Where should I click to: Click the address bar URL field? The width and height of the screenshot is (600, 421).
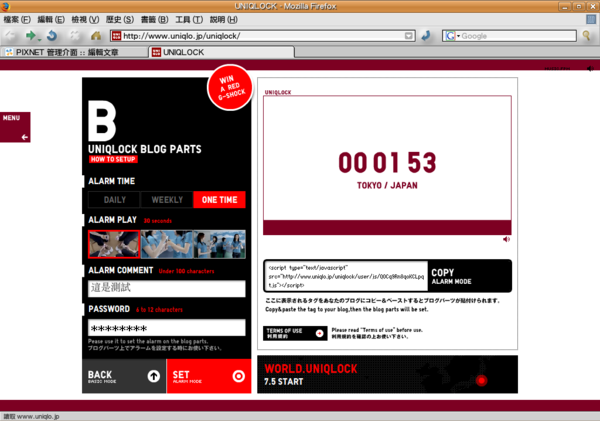[263, 36]
